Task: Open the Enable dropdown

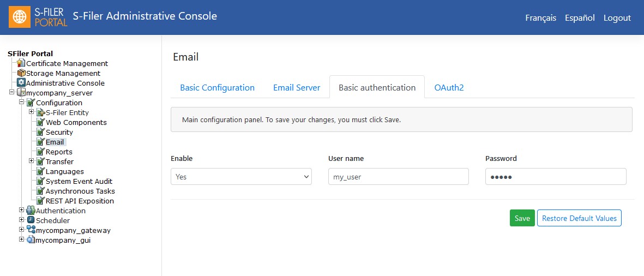Action: [x=241, y=177]
